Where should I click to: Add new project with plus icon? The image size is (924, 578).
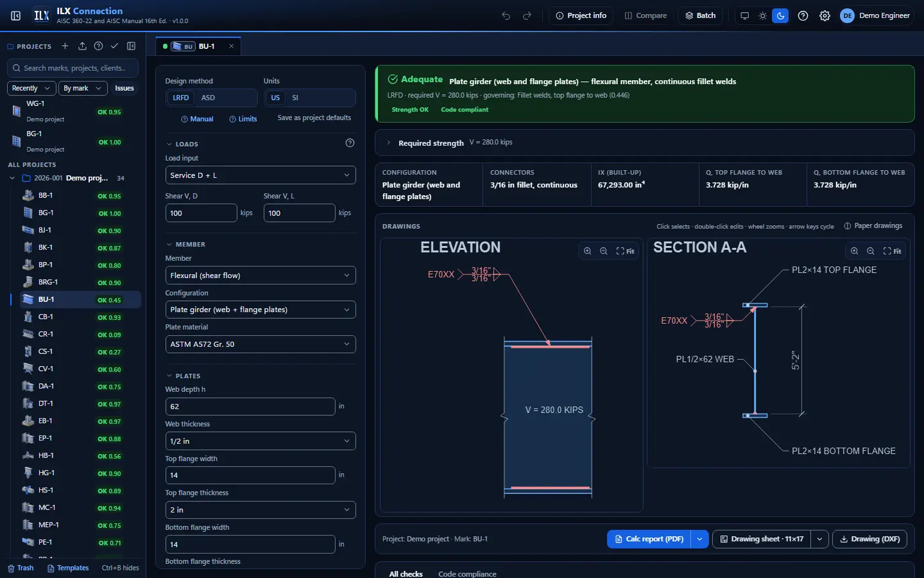pyautogui.click(x=65, y=46)
